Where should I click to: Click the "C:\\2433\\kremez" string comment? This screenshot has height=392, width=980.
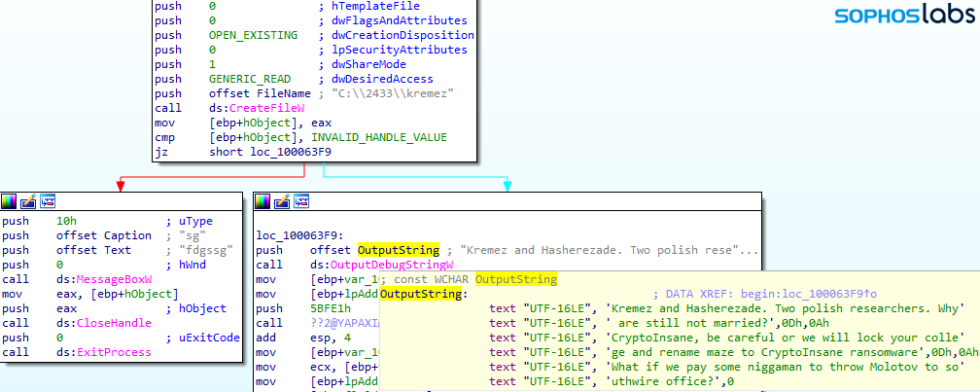395,93
